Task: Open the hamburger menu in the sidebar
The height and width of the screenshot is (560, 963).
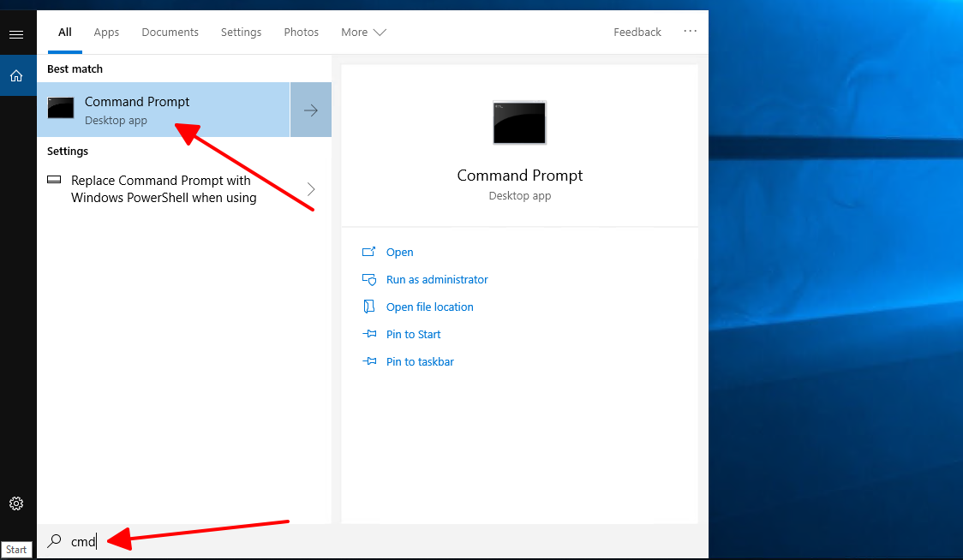Action: (x=15, y=34)
